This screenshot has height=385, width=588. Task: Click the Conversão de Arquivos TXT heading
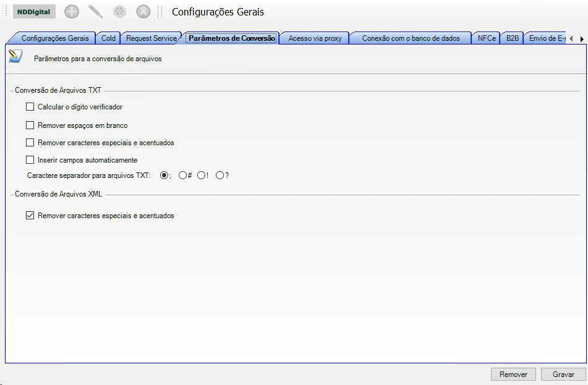[x=58, y=90]
